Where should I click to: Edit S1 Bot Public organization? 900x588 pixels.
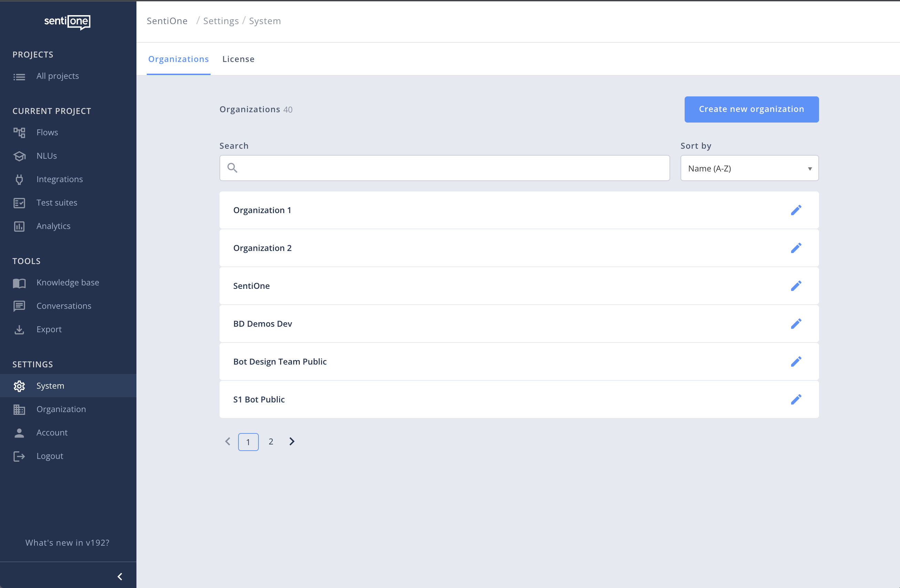click(796, 399)
